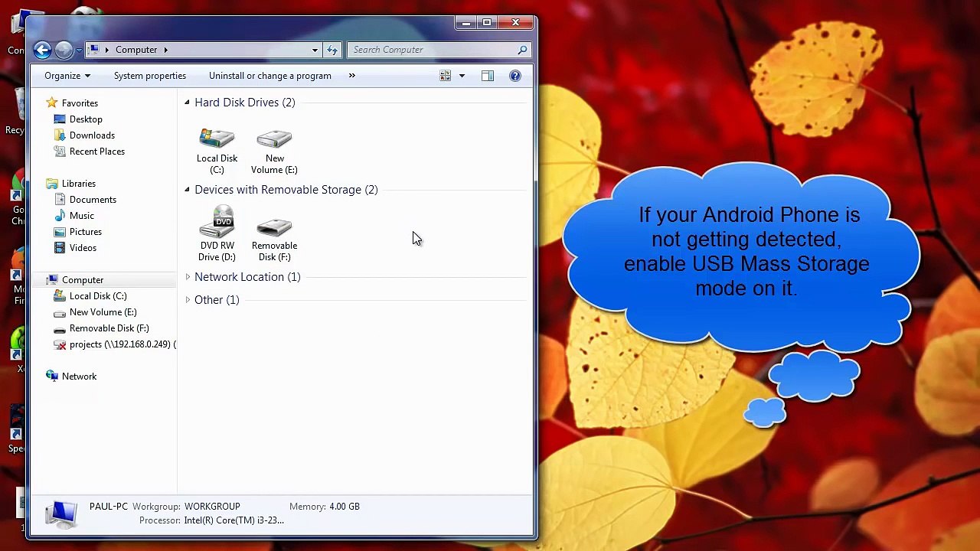The width and height of the screenshot is (980, 551).
Task: Close the Computer window
Action: [x=515, y=23]
